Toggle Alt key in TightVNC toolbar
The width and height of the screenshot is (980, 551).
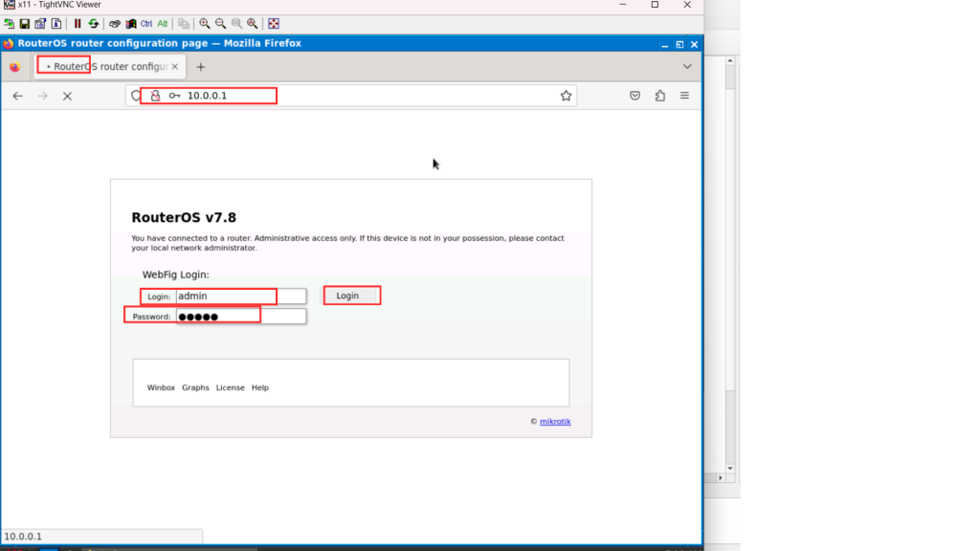tap(163, 23)
